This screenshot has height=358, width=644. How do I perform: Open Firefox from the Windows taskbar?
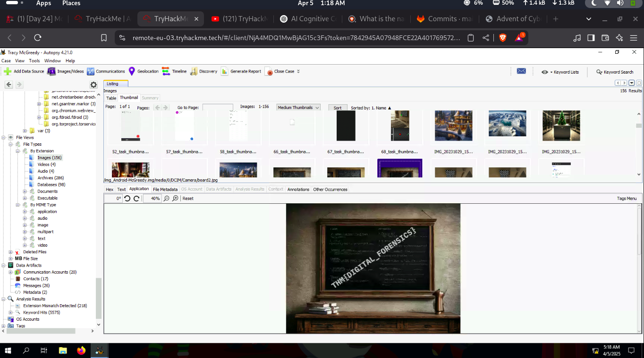click(81, 350)
